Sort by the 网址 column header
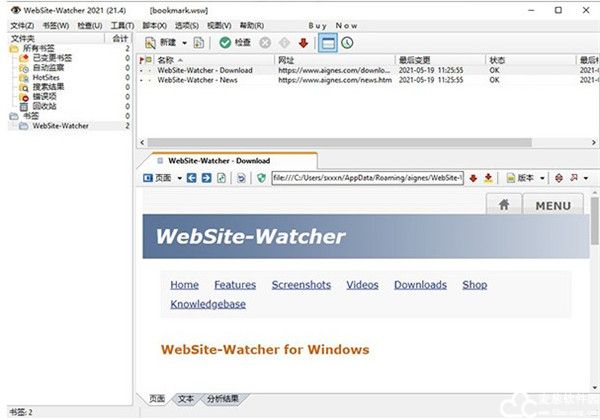The width and height of the screenshot is (600, 420). pyautogui.click(x=335, y=60)
